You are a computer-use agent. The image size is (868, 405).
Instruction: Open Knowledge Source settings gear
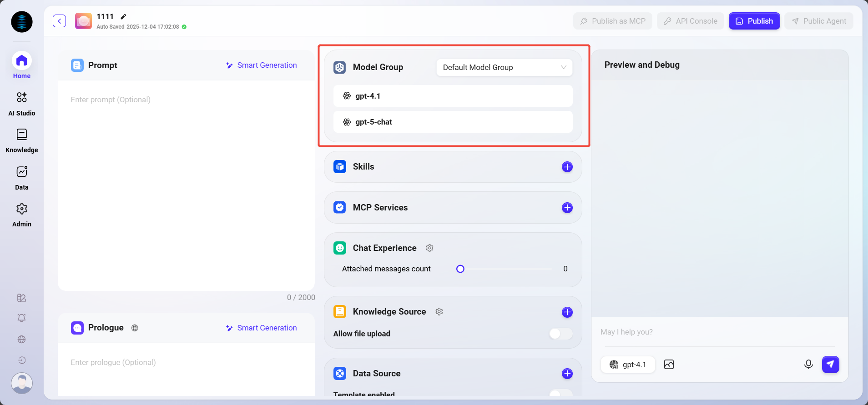click(439, 311)
